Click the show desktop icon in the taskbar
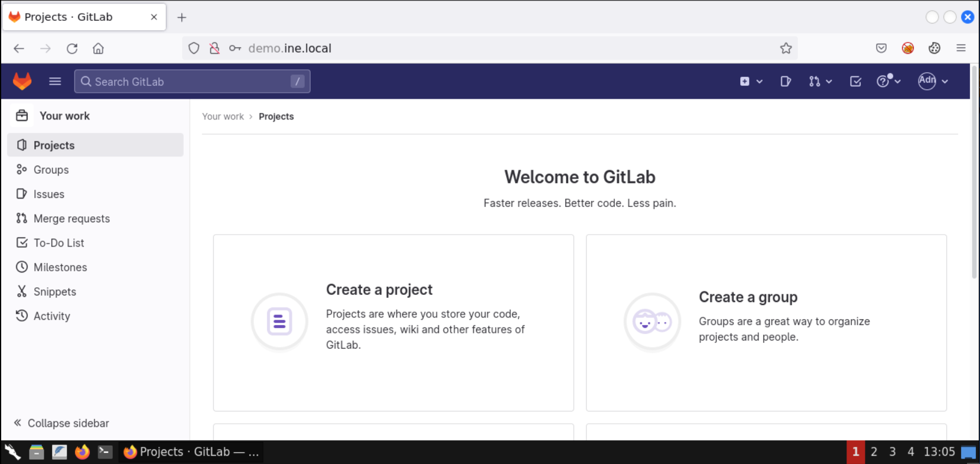The width and height of the screenshot is (980, 464). click(969, 453)
